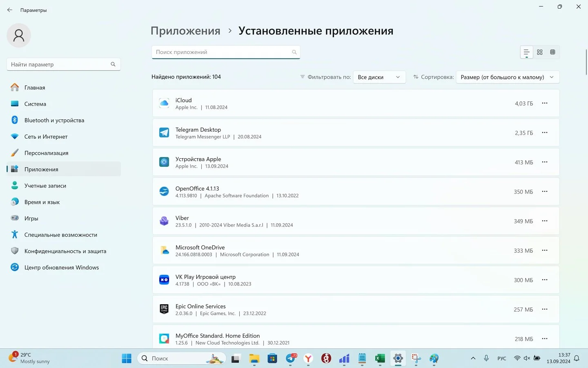This screenshot has width=588, height=368.
Task: Click the MyOffice Standard app icon
Action: 164,339
